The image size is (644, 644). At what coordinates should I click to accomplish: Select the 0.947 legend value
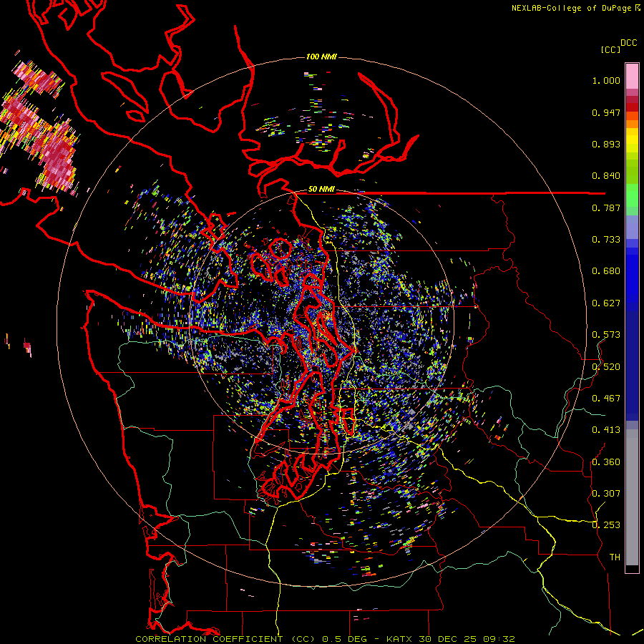point(606,112)
